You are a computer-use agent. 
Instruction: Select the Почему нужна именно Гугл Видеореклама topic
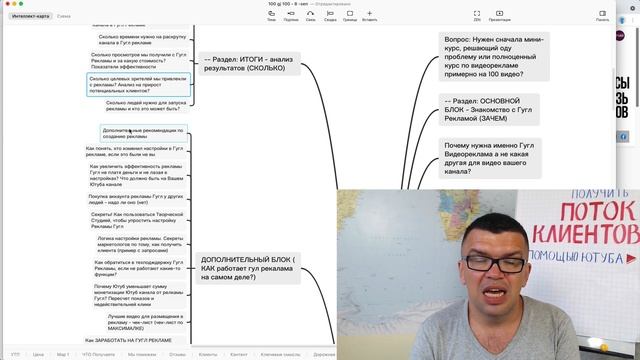(490, 158)
